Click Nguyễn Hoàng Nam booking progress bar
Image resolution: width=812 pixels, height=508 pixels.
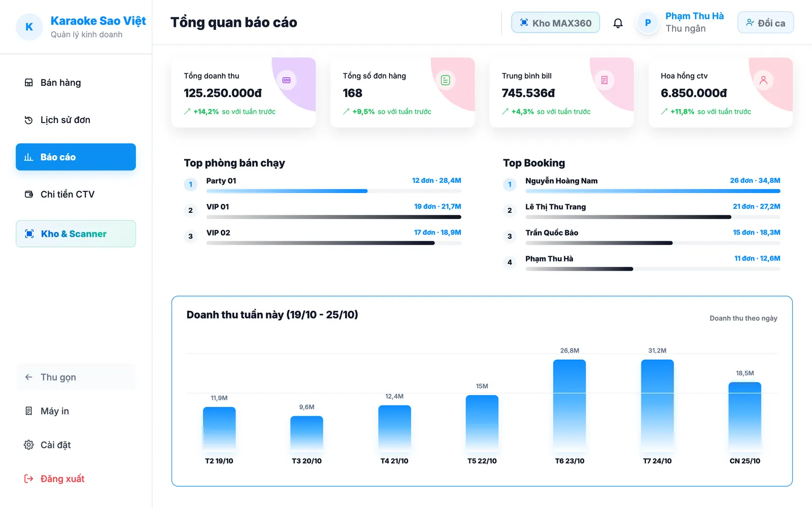[653, 191]
